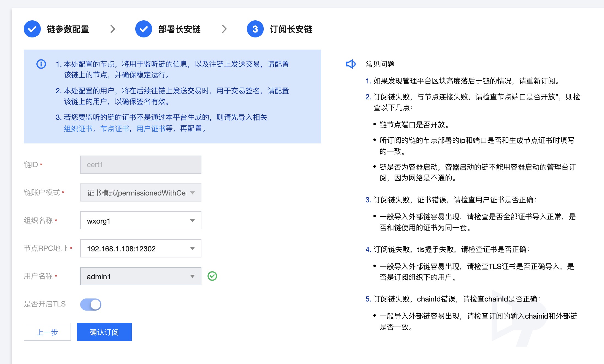
Task: Click the green validation check icon
Action: [212, 276]
